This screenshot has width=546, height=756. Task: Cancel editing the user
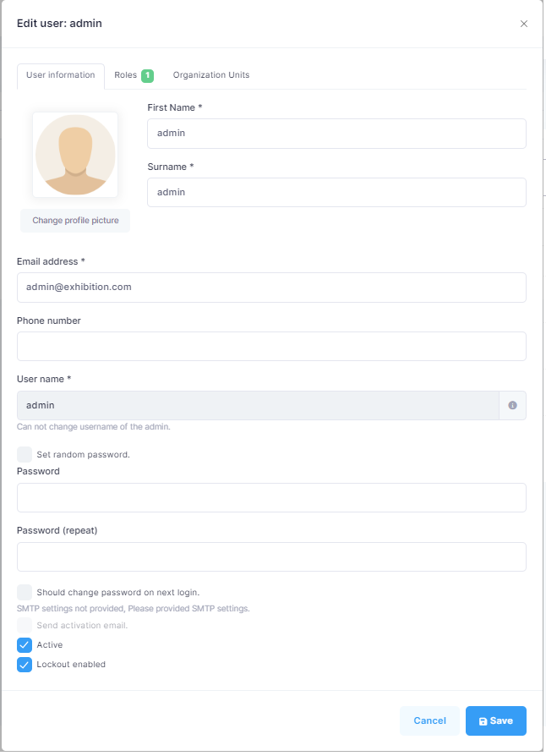[429, 720]
